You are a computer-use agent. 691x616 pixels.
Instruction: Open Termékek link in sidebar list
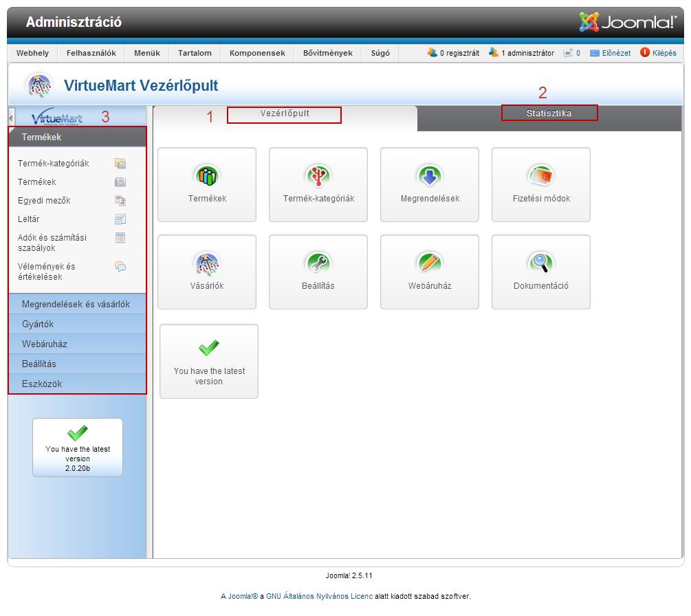[37, 182]
